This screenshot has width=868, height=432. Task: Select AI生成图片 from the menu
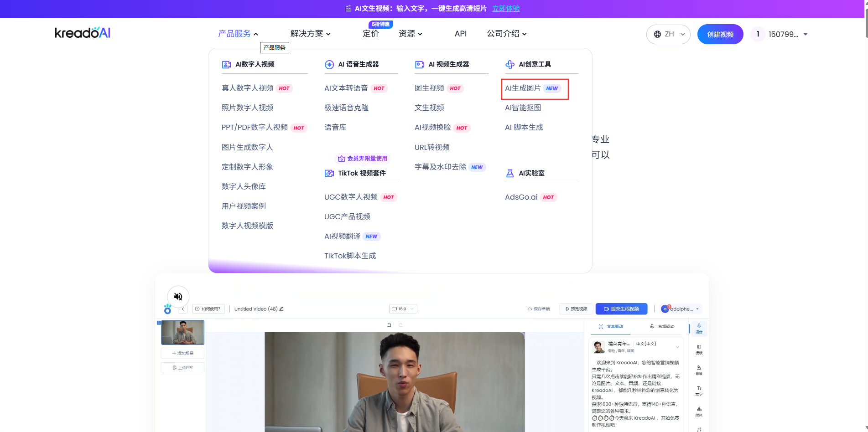523,88
